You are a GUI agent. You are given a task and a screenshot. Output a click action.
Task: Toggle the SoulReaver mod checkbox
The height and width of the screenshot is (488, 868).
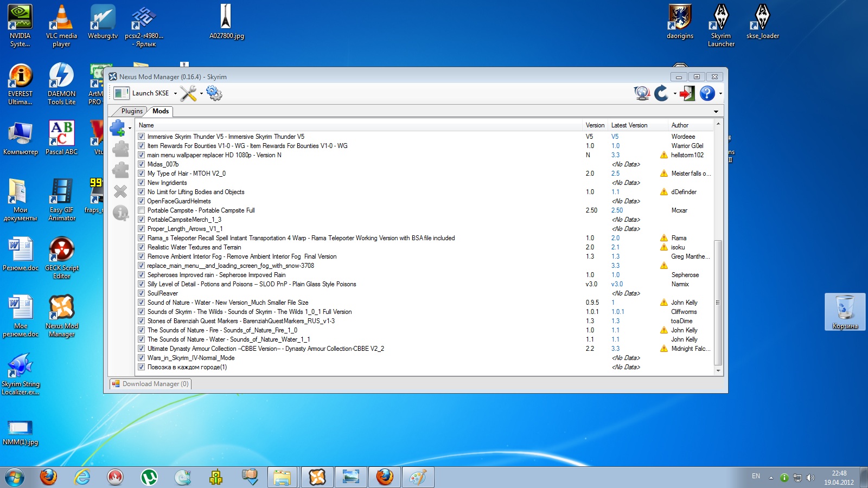pyautogui.click(x=142, y=293)
